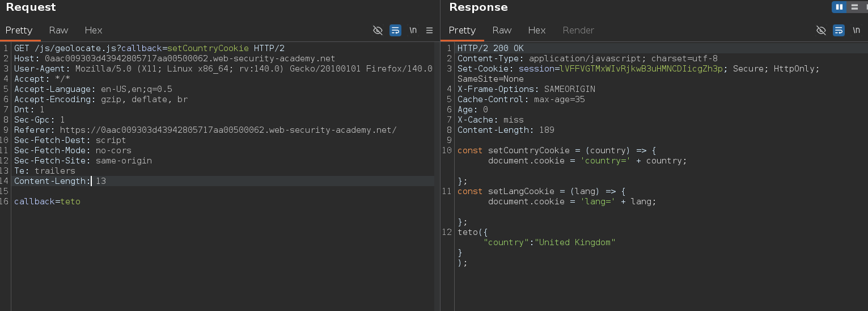Click the Content-Length: 13 request line
Image resolution: width=868 pixels, height=311 pixels.
(60, 181)
